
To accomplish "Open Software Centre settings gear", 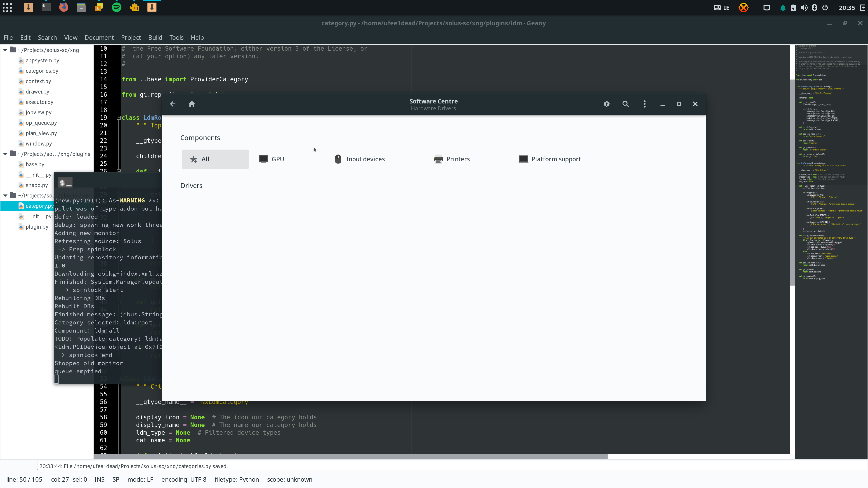I will [606, 104].
